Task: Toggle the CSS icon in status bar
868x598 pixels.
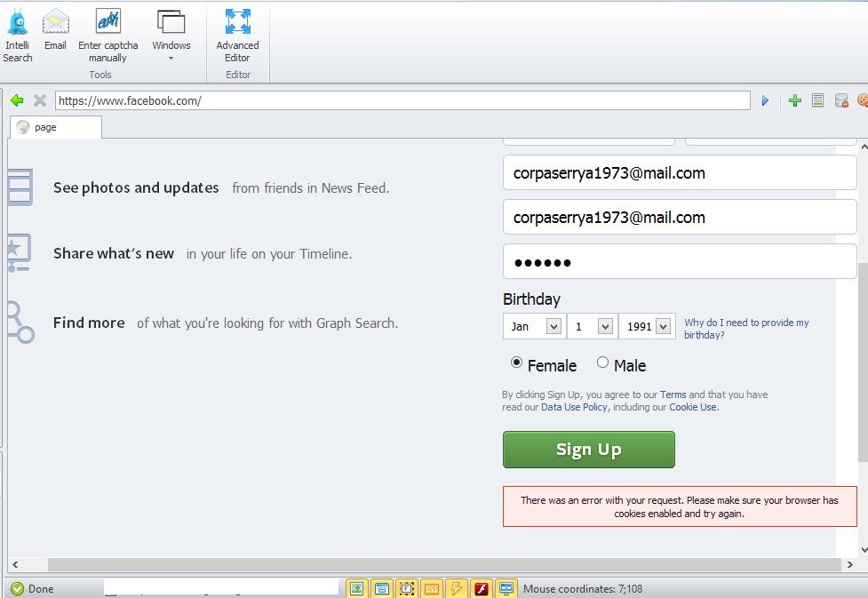Action: 432,588
